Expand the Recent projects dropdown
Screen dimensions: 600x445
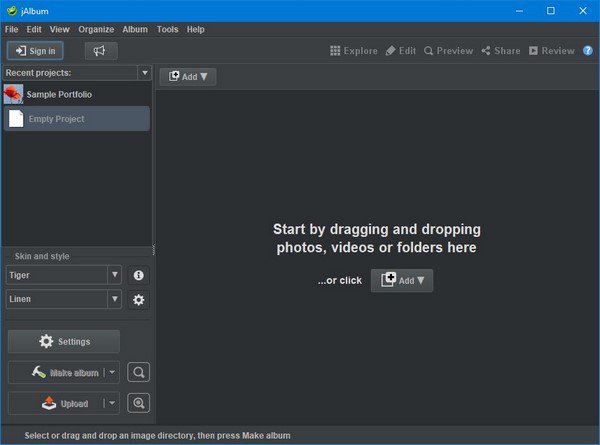click(145, 73)
